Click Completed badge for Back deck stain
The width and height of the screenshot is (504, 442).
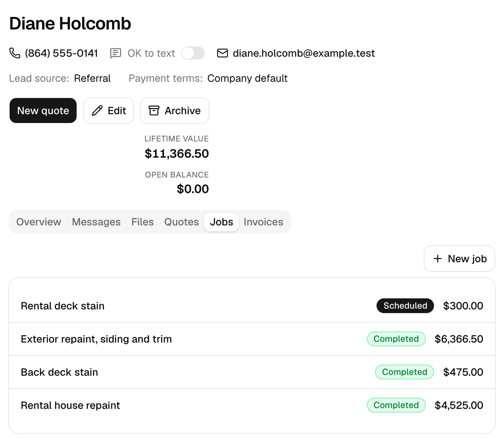[x=405, y=372]
